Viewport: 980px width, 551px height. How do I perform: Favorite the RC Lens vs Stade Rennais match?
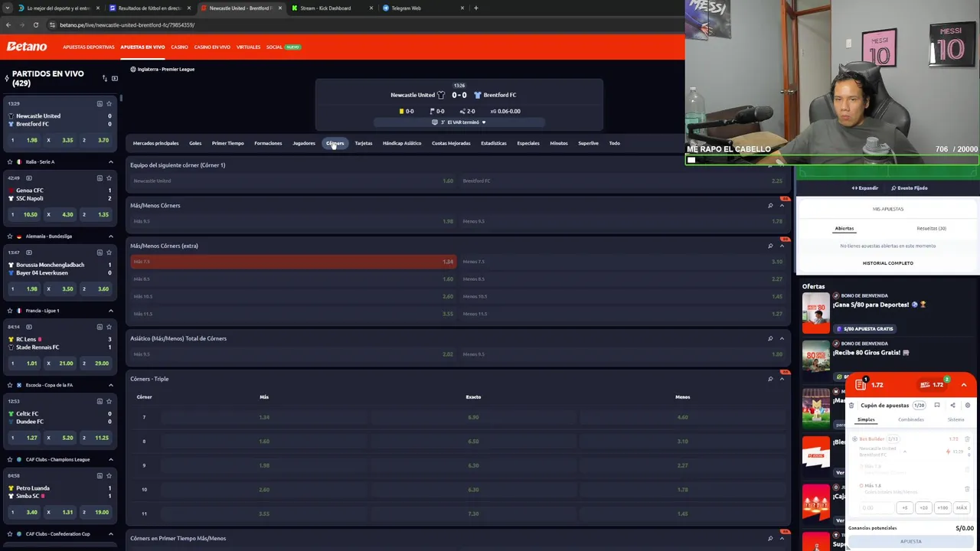[x=109, y=327]
